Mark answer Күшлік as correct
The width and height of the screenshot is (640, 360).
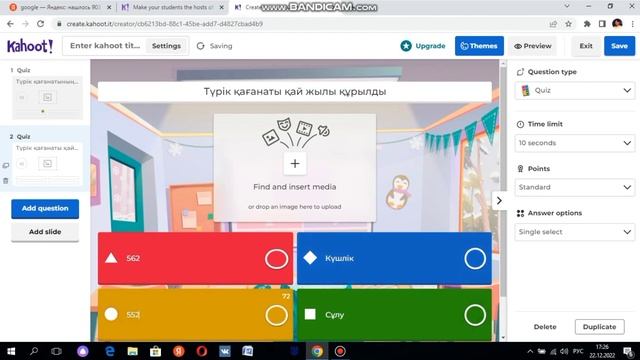[x=475, y=259]
